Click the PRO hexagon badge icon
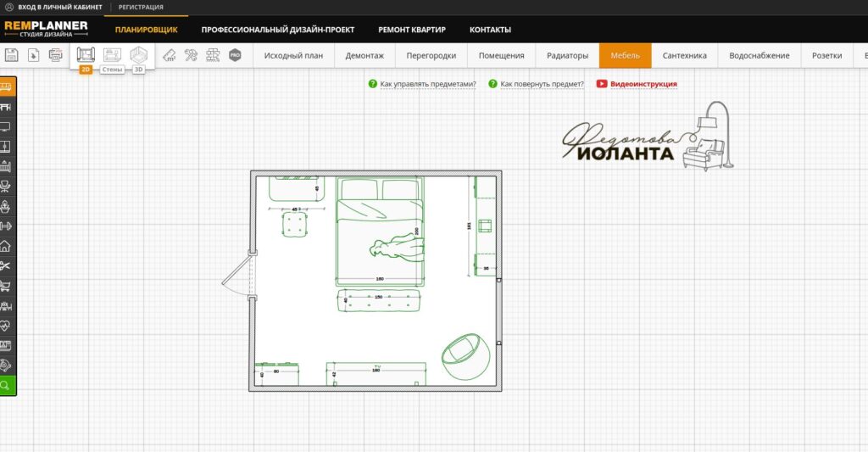Viewport: 868px width, 452px height. 236,55
